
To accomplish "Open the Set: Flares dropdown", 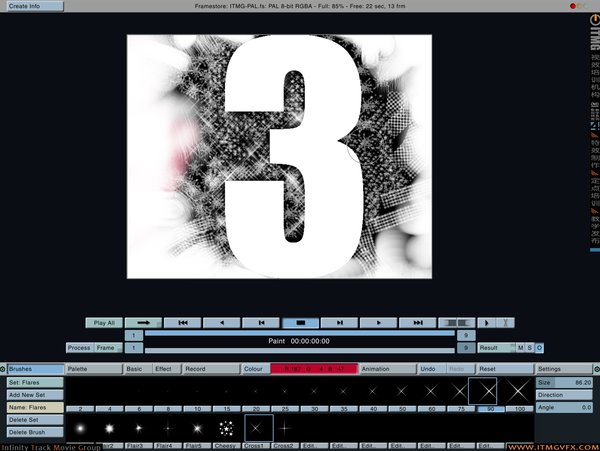I will [35, 383].
